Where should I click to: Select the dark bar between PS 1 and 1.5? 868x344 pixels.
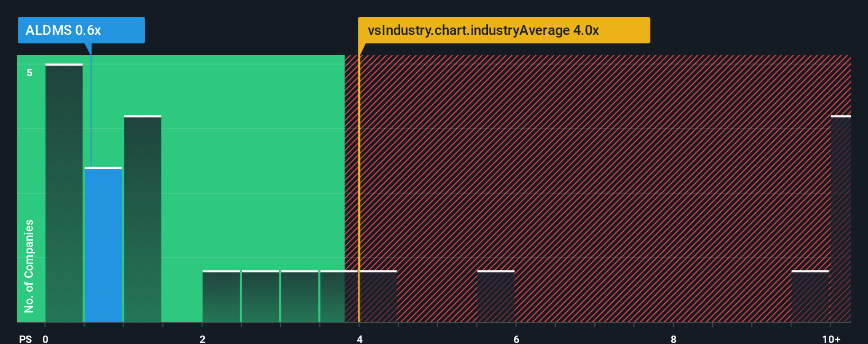point(142,219)
